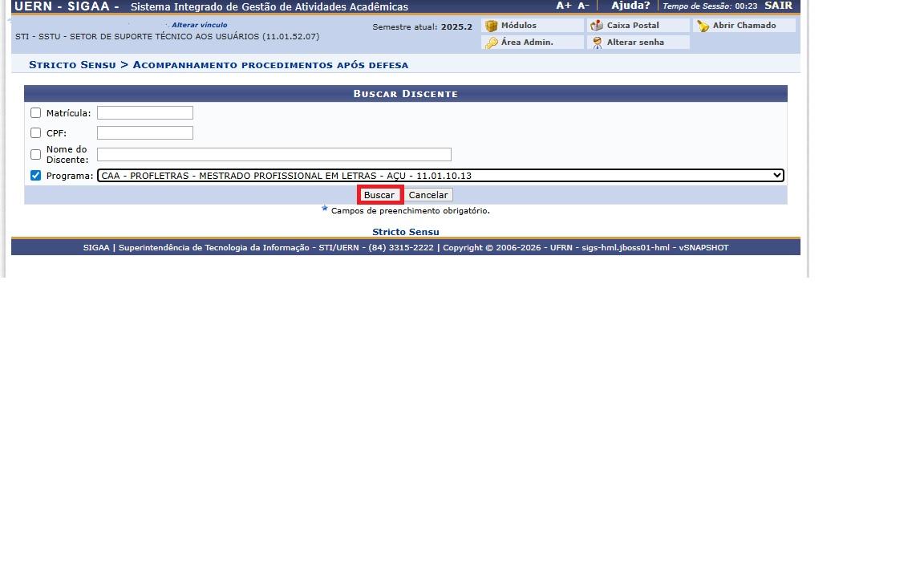This screenshot has width=924, height=585.
Task: Open the Módulos box icon
Action: click(x=492, y=26)
